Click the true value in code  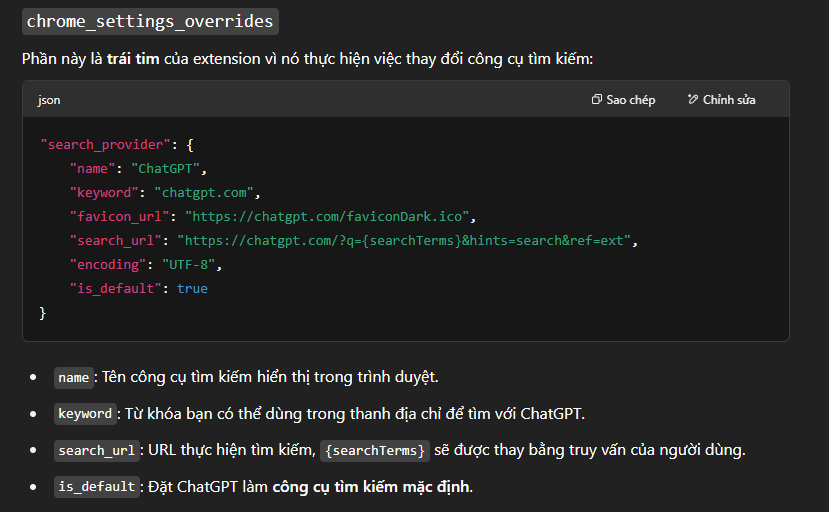pos(192,288)
